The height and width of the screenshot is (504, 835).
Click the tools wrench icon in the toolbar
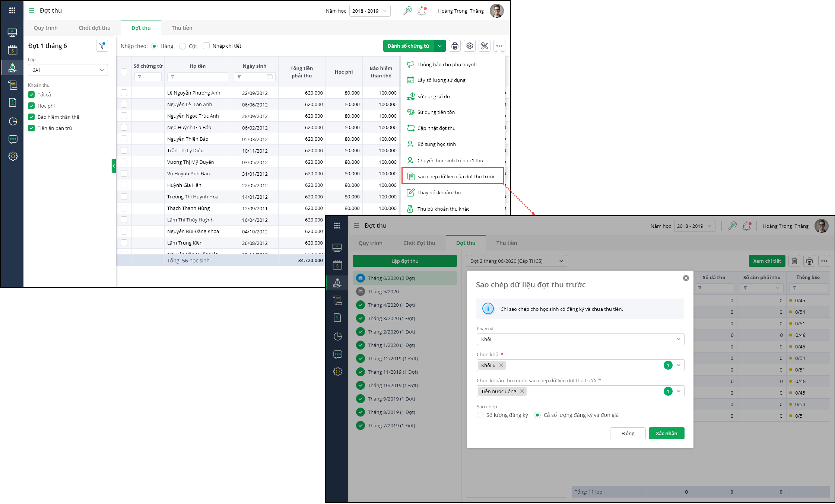pos(485,46)
